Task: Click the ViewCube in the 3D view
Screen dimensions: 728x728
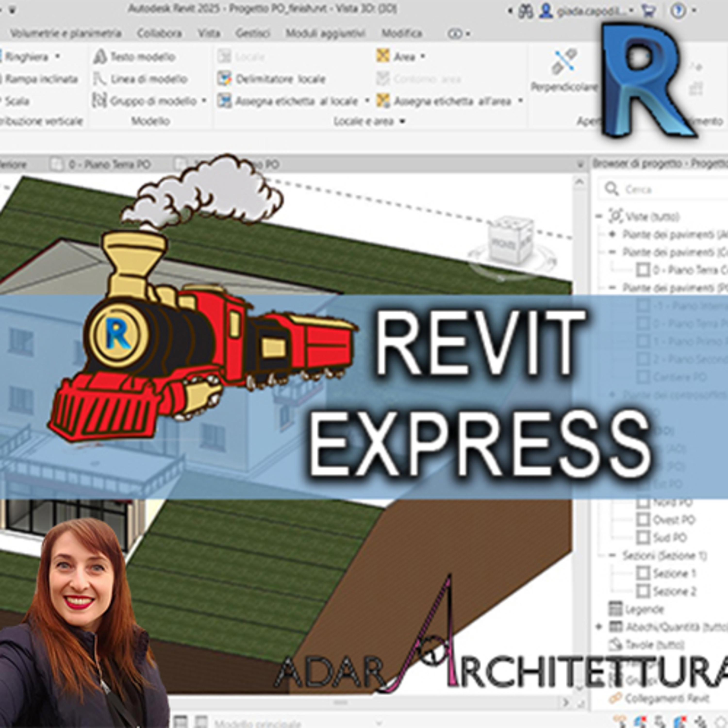Action: (x=511, y=241)
